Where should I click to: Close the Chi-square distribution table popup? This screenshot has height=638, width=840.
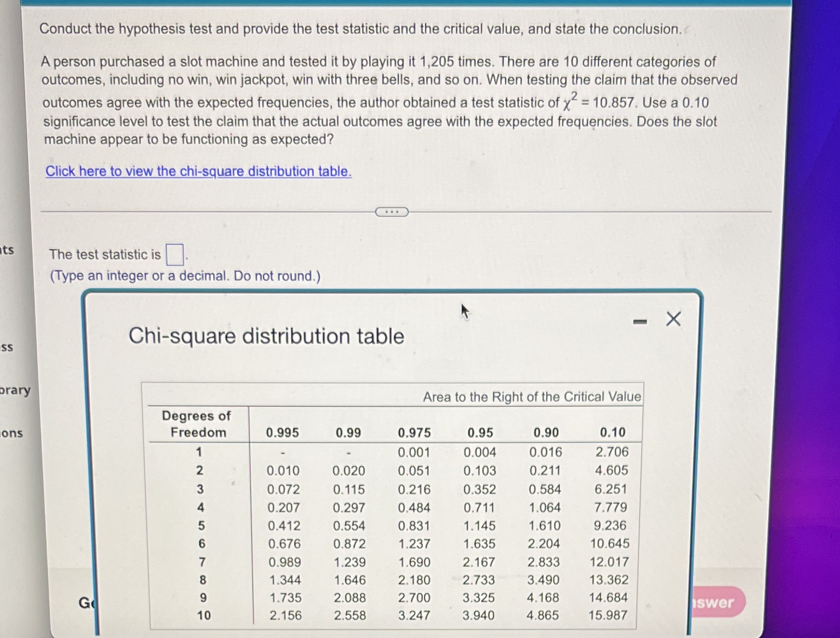(673, 319)
